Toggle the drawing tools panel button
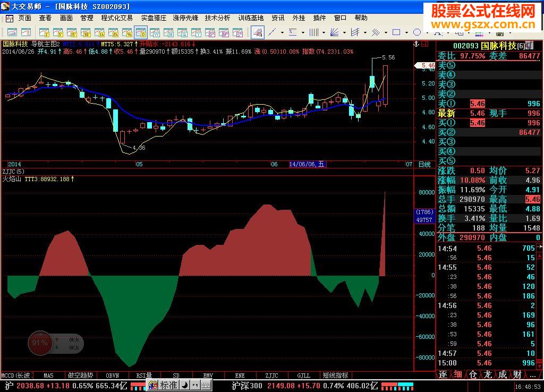 point(257,32)
